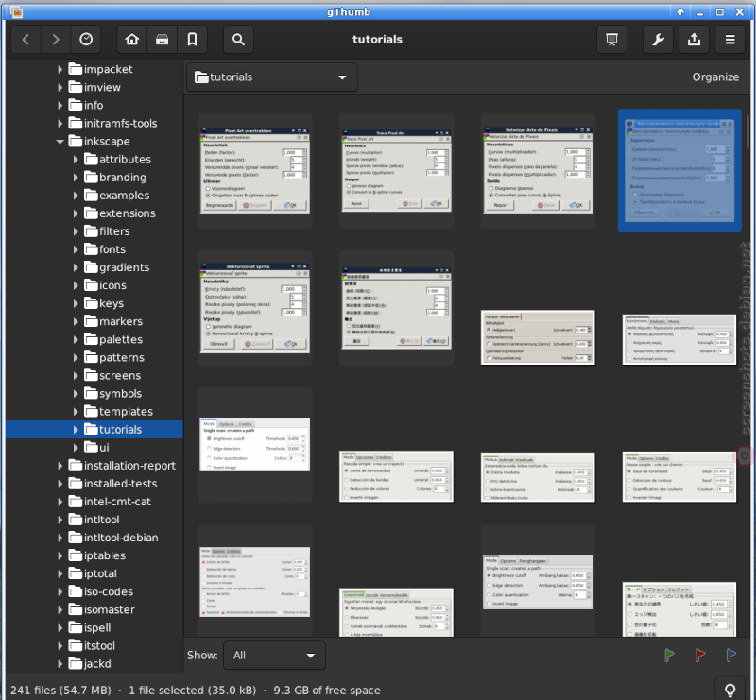Click the lightbulb properties icon in status bar
Screen dimensions: 756x700
coord(730,690)
